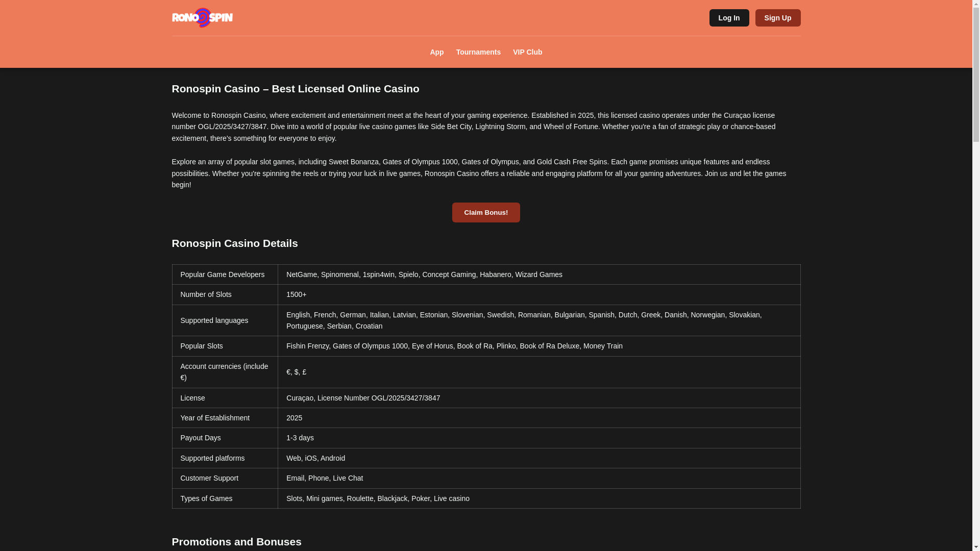980x551 pixels.
Task: Select the Customer Support label
Action: tap(225, 478)
